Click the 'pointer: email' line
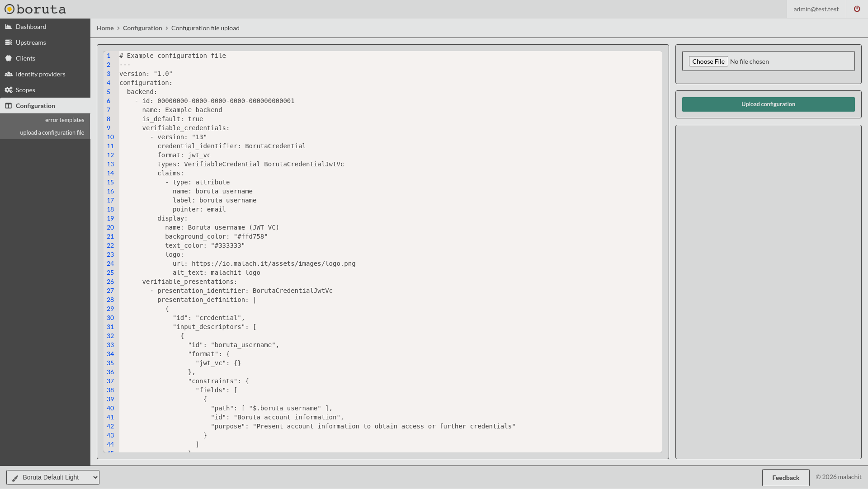This screenshot has width=868, height=489. pyautogui.click(x=199, y=209)
